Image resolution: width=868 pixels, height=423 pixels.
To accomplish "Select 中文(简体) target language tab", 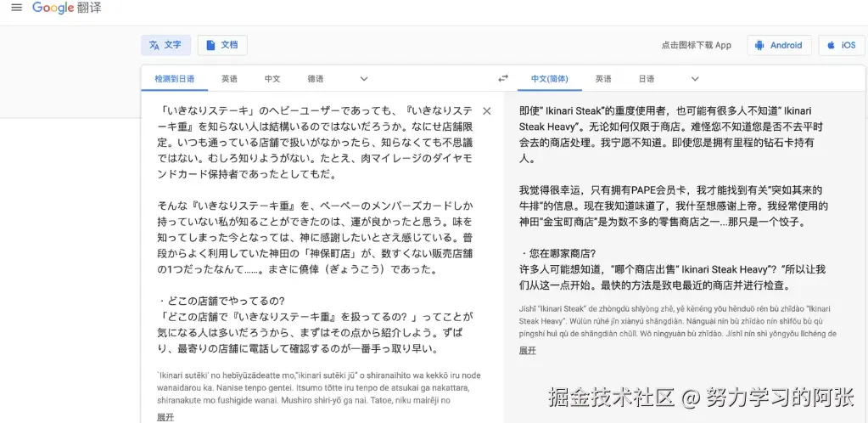I will pos(550,79).
